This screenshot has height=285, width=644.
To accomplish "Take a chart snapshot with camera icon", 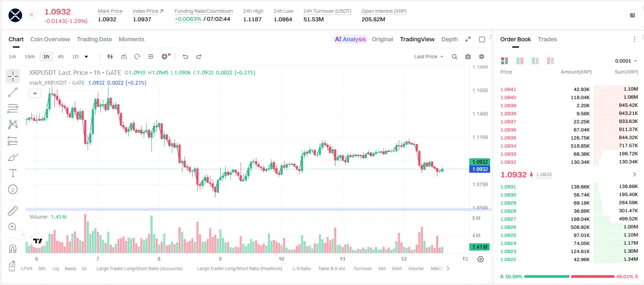I will 468,57.
